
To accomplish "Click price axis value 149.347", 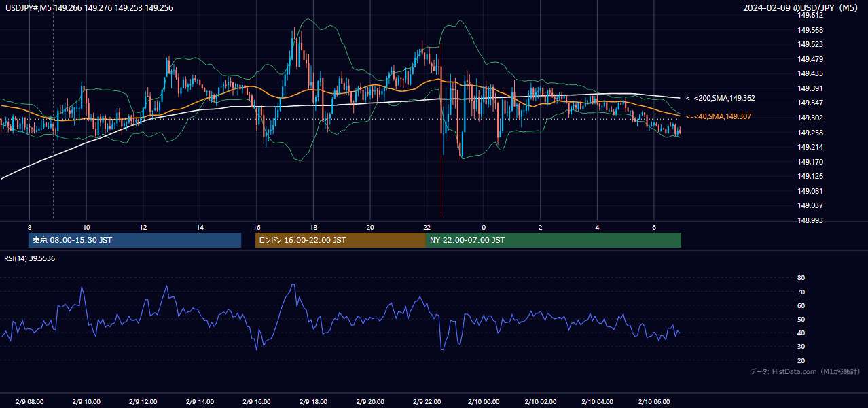I will coord(811,103).
